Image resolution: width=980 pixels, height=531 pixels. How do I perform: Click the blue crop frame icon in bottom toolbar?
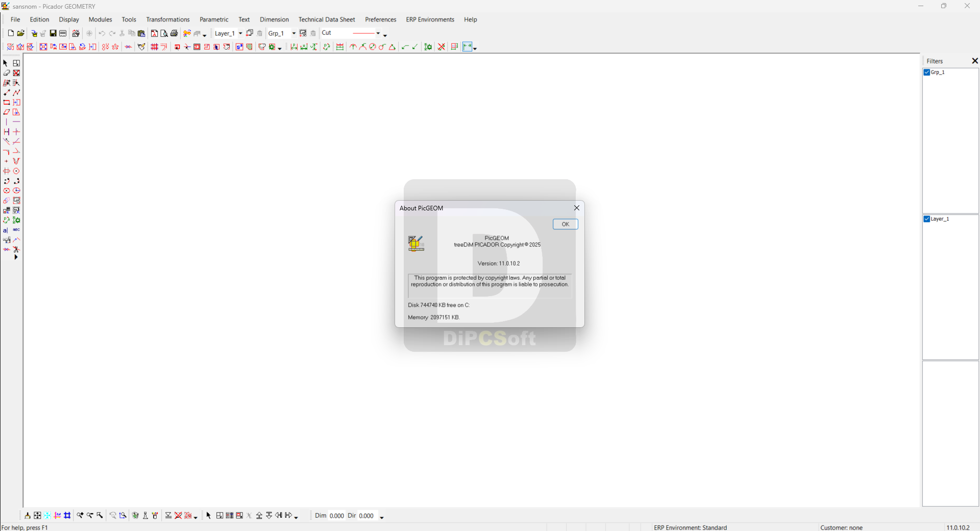[67, 516]
